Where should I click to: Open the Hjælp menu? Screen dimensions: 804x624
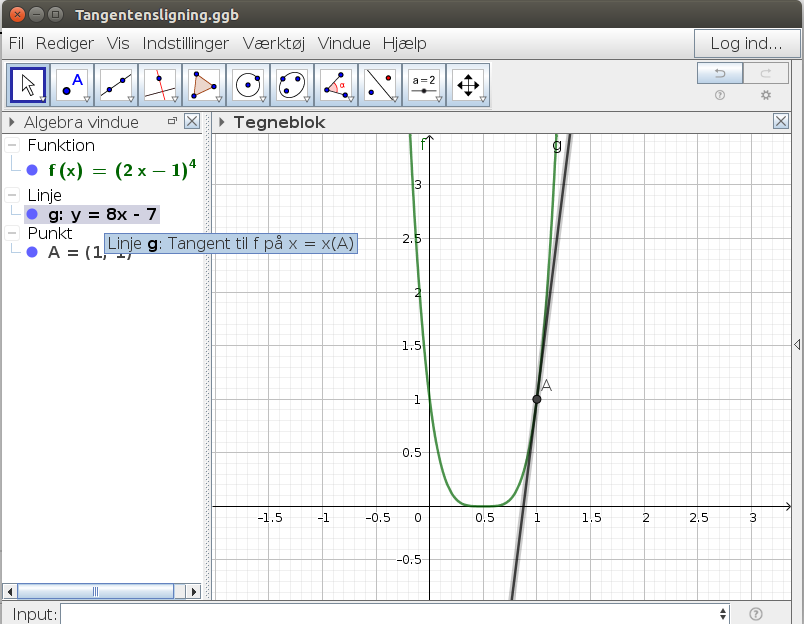point(405,44)
